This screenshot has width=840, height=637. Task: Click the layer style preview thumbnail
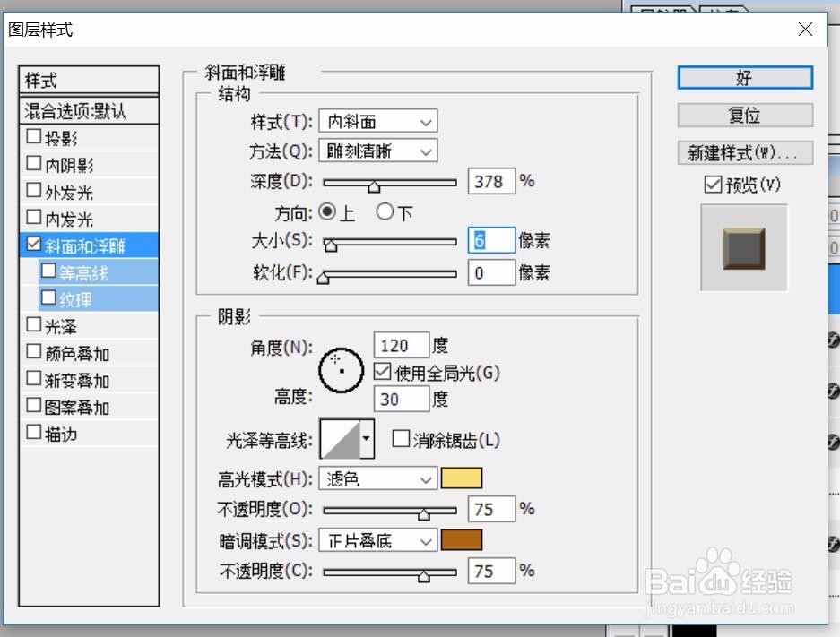tap(743, 246)
